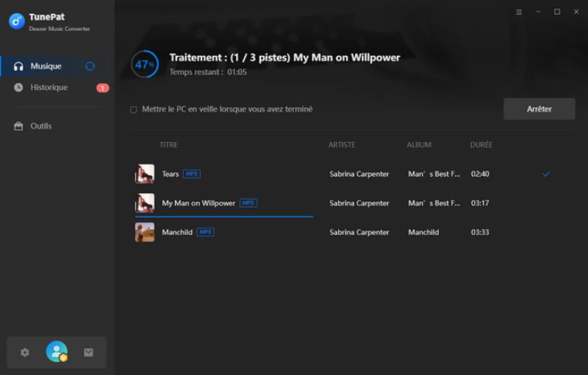This screenshot has width=588, height=375.
Task: Click the Tears album thumbnail
Action: 145,174
